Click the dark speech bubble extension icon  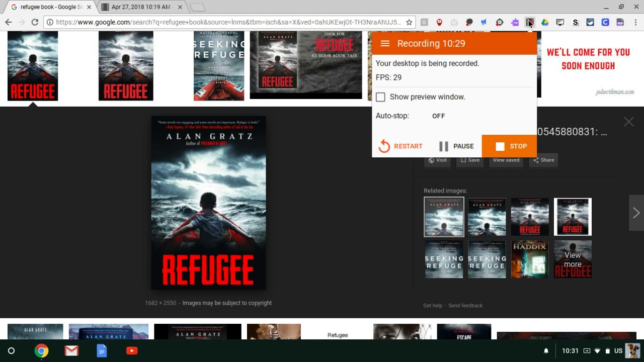469,22
